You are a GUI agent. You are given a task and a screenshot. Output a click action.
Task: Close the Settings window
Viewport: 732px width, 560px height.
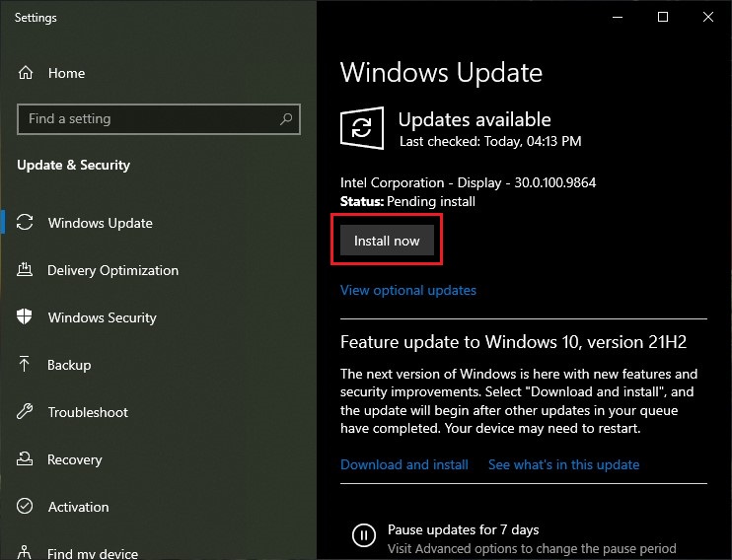coord(708,18)
